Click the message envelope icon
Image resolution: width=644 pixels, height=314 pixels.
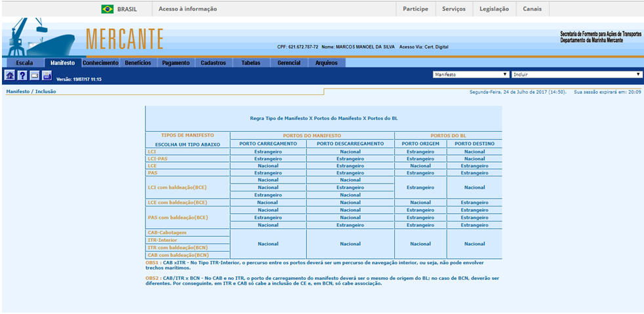(35, 75)
